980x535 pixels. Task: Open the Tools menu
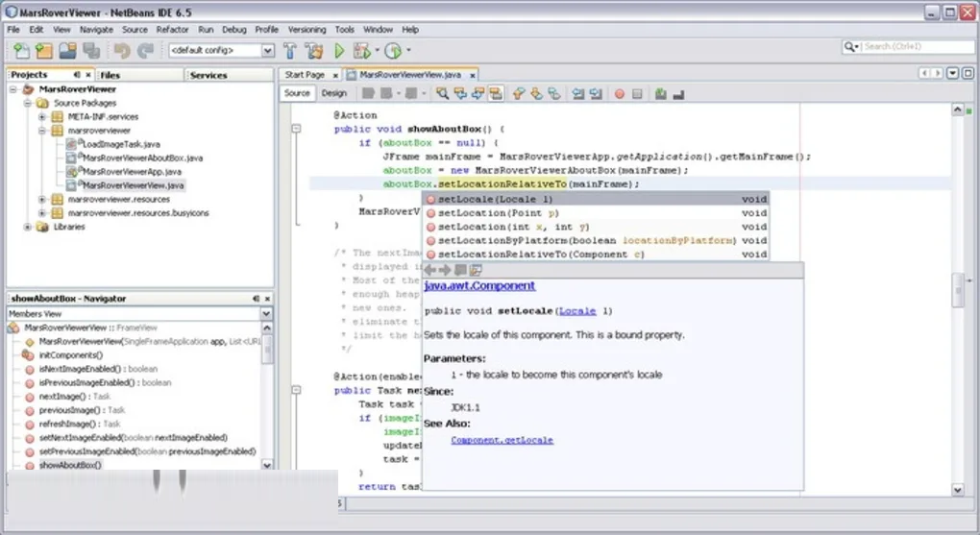coord(344,30)
